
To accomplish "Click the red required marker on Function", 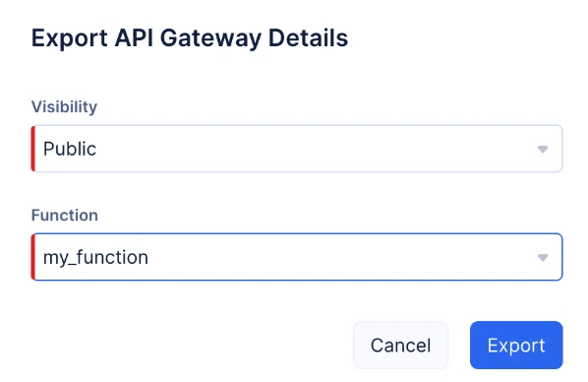I will [33, 257].
